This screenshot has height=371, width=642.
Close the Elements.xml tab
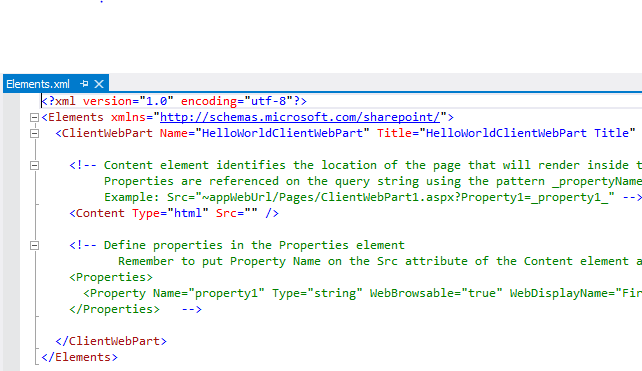click(x=99, y=84)
